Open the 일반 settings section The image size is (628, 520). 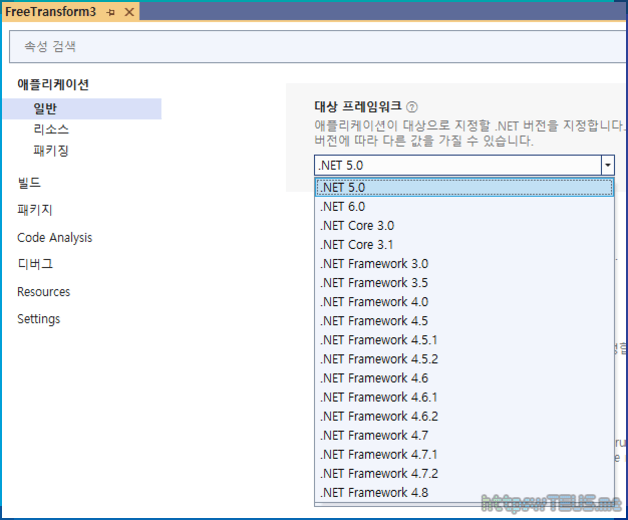tap(82, 109)
